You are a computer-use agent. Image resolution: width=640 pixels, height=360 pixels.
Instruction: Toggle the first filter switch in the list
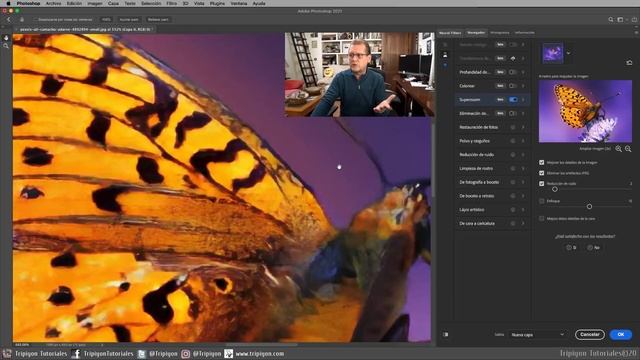(x=513, y=44)
